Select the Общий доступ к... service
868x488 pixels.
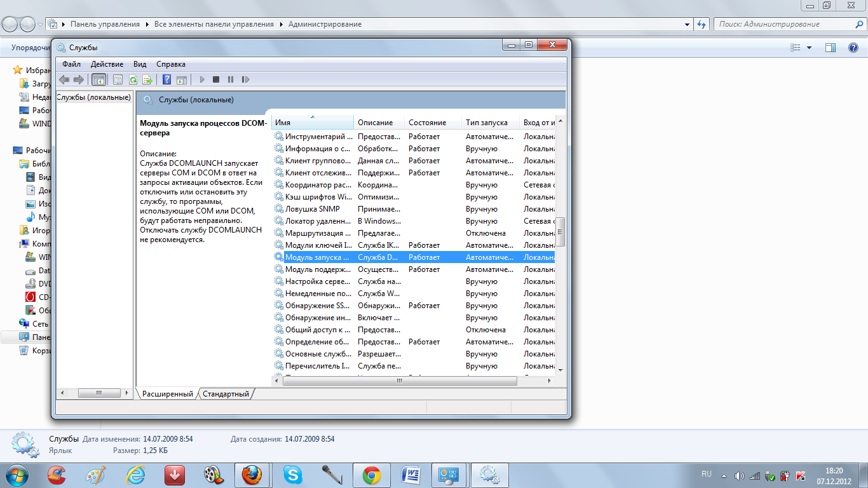[x=414, y=330]
